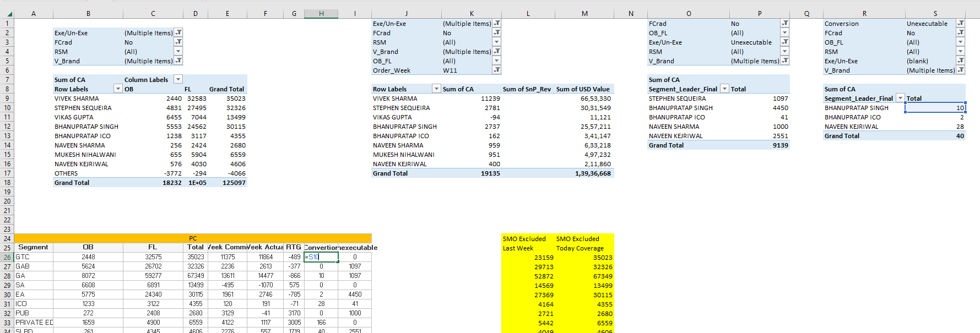Expand the Column Labels dropdown

178,80
